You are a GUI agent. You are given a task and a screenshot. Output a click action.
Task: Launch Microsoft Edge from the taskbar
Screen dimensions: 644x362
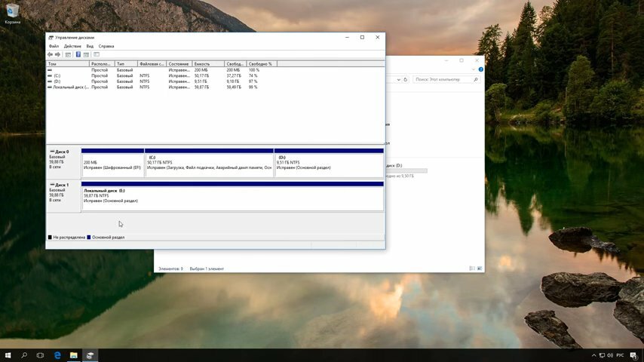[57, 355]
